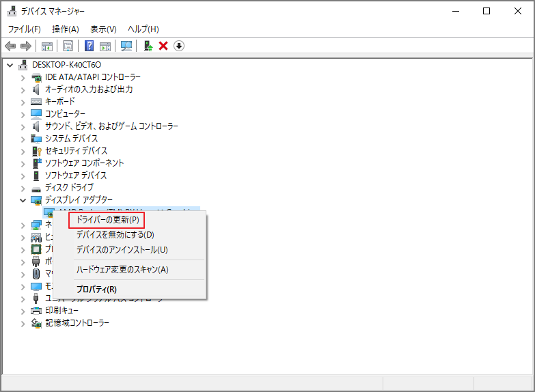Click the properties sheet toolbar icon
This screenshot has width=535, height=392.
[68, 46]
